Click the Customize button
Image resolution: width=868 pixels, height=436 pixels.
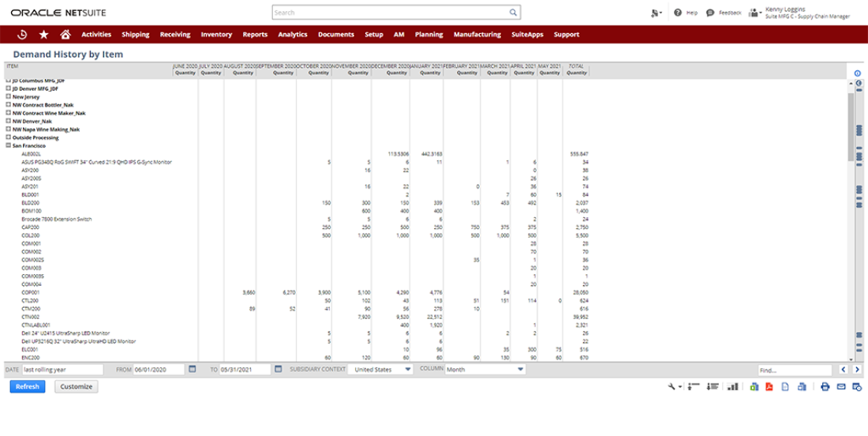coord(76,387)
